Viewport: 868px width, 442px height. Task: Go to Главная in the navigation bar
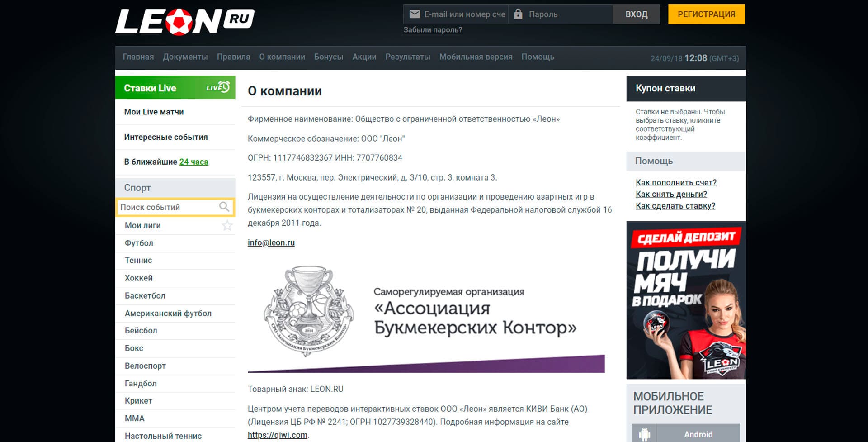(138, 57)
